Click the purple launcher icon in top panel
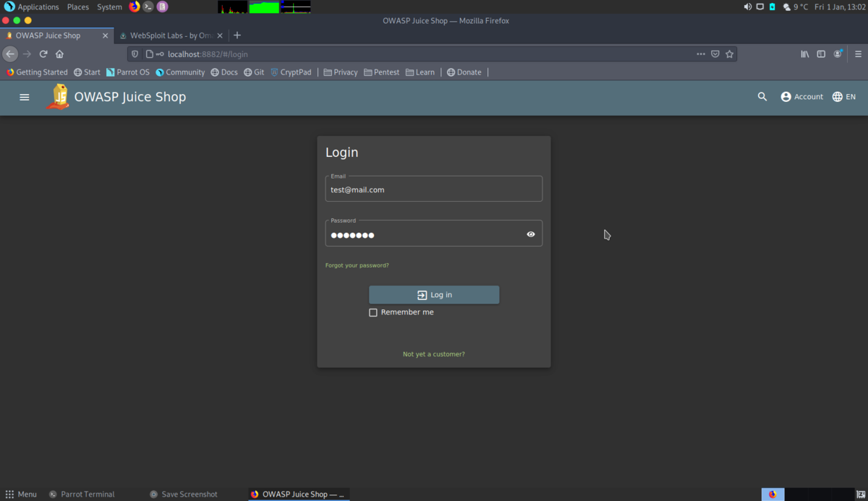 [163, 7]
